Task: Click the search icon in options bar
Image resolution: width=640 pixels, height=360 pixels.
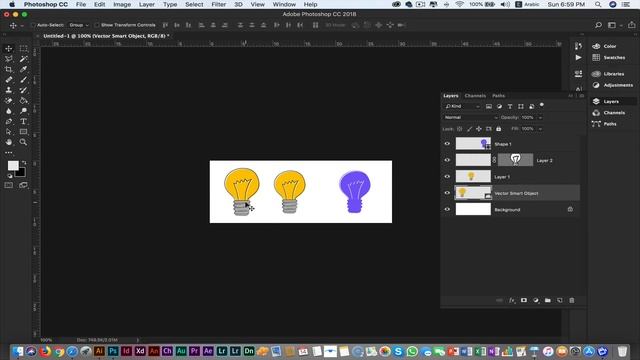Action: [x=598, y=25]
